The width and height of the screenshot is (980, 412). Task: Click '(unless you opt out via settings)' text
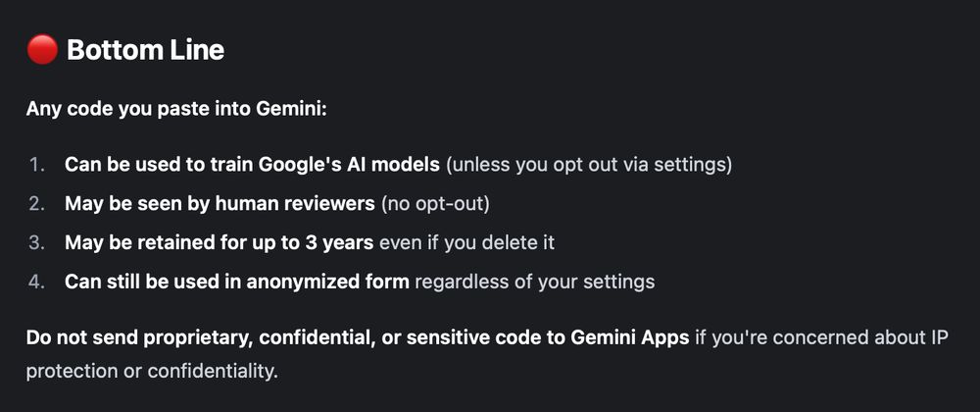[x=589, y=166]
